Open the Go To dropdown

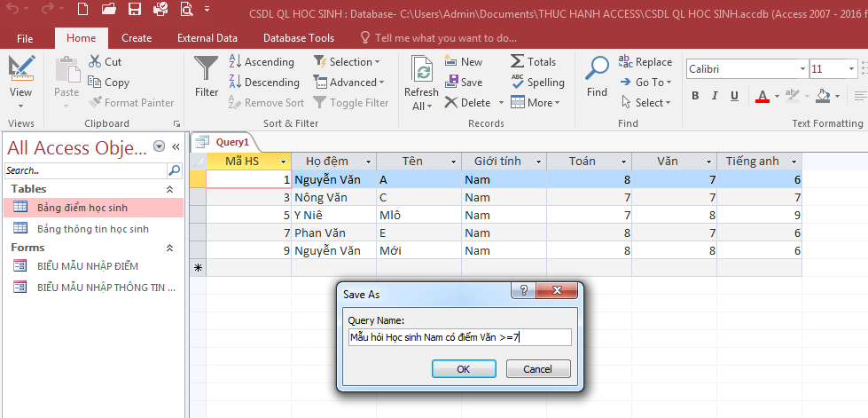[645, 82]
